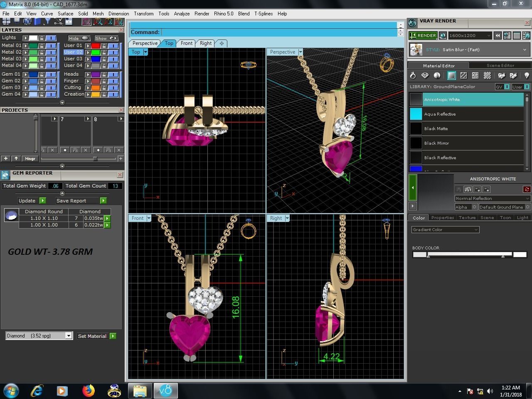Select the gem diamond material icon
The image size is (532, 399).
click(425, 75)
